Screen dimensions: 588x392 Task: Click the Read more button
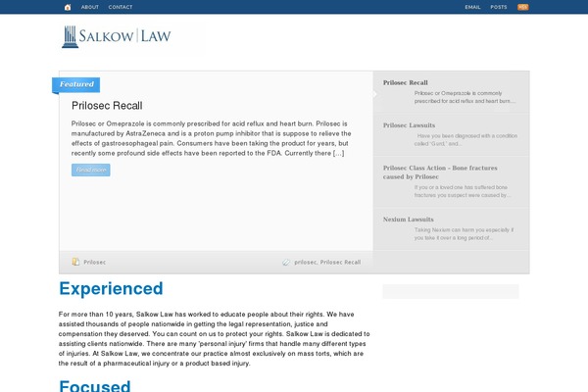(91, 170)
